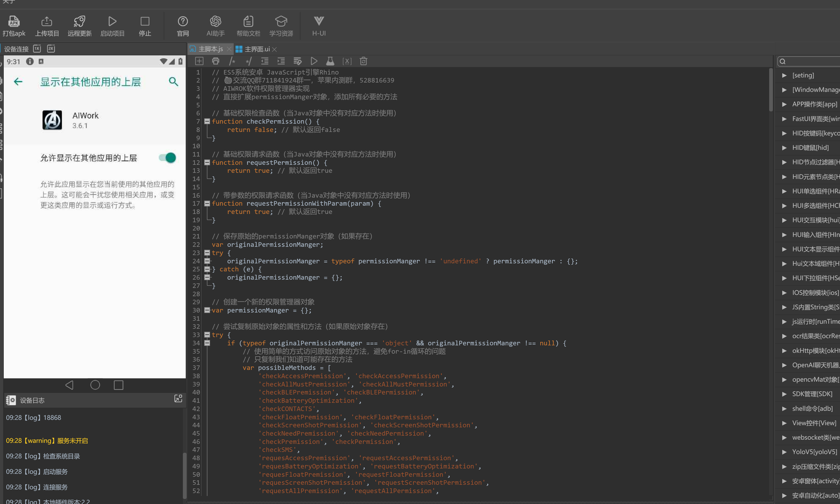
Task: Toggle 1X device scale button
Action: [x=37, y=49]
